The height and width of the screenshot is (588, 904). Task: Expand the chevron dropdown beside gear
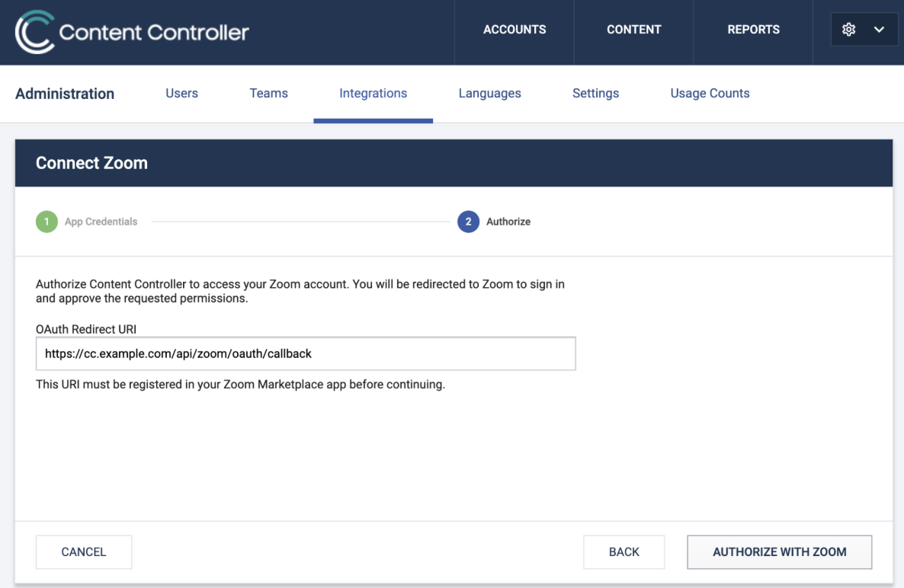pyautogui.click(x=879, y=30)
